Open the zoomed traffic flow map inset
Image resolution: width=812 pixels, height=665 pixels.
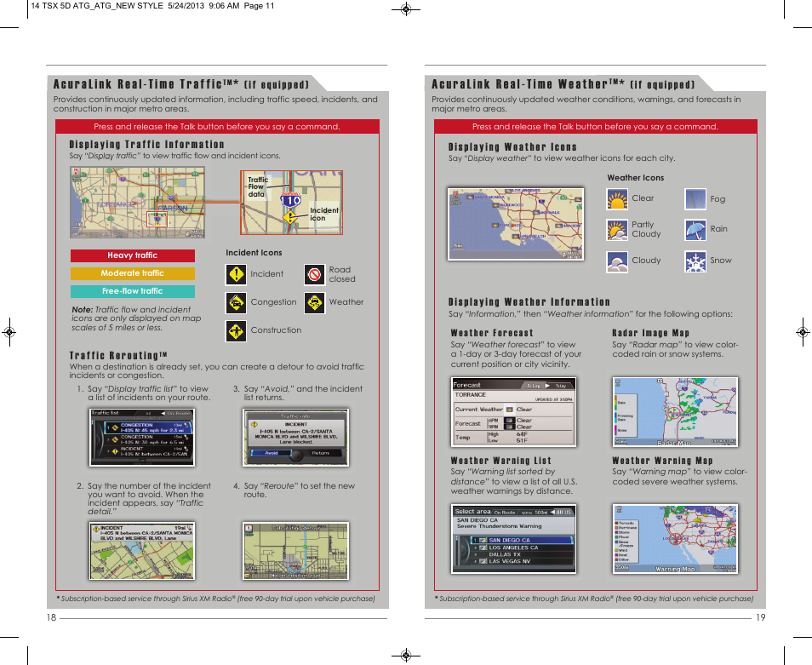click(x=292, y=203)
